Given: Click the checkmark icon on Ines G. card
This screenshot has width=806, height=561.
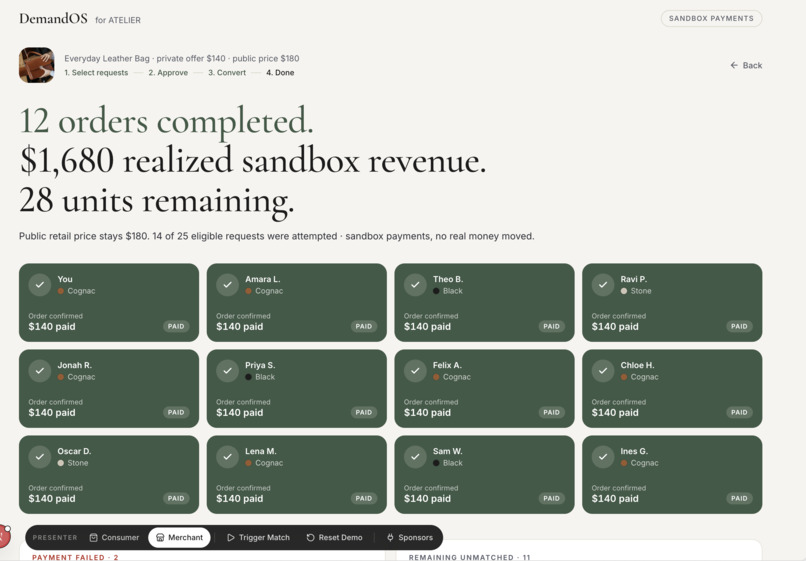Looking at the screenshot, I should coord(603,456).
